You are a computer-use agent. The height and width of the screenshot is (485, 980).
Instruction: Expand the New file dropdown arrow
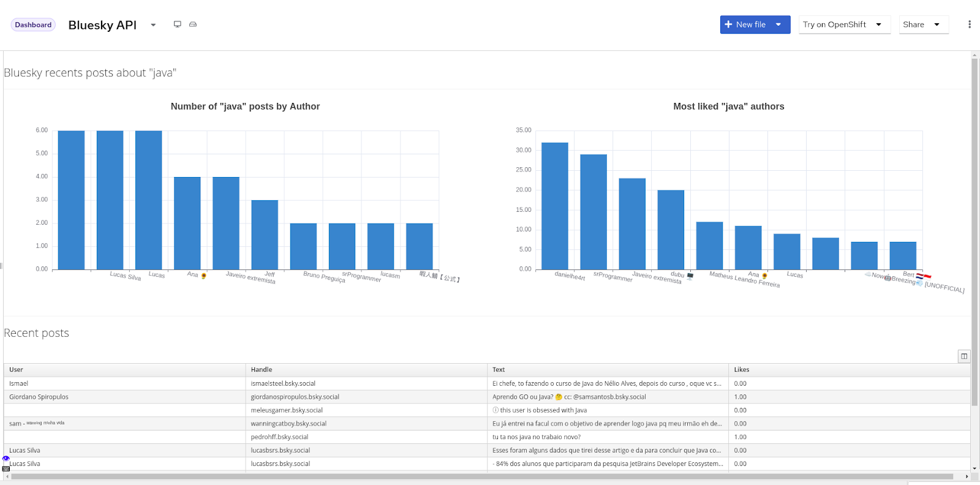tap(778, 24)
